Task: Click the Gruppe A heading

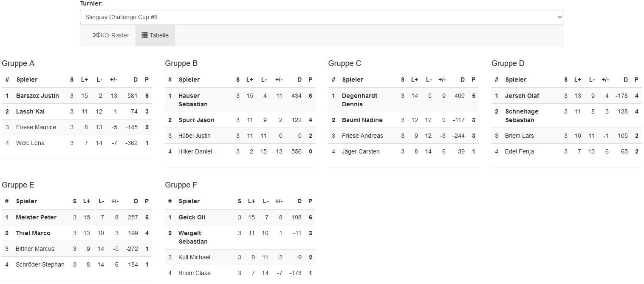Action: pyautogui.click(x=18, y=63)
